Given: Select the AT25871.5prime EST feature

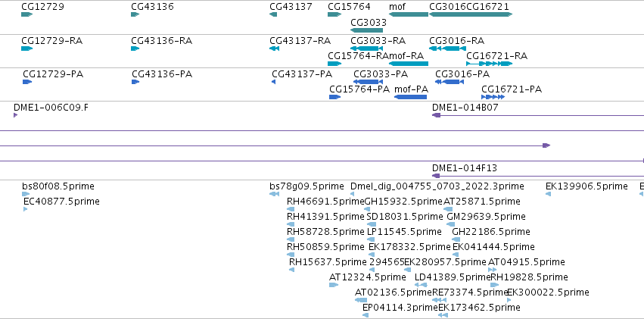Looking at the screenshot, I should (448, 209).
